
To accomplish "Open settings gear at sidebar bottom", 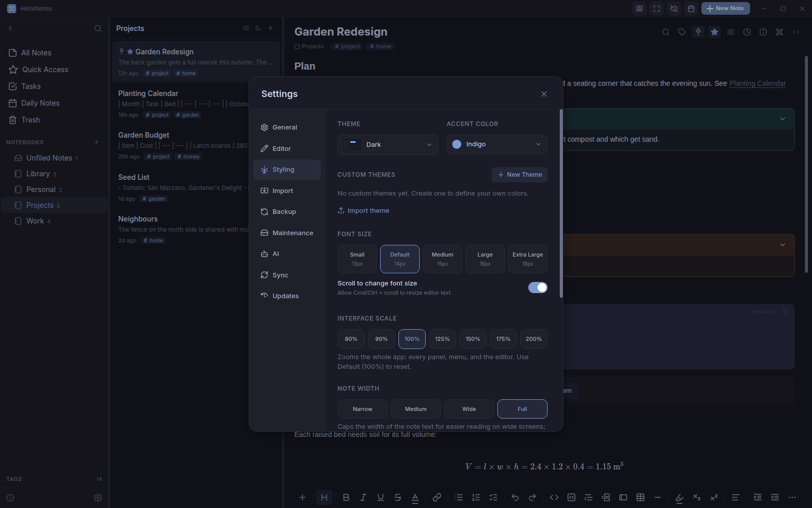I will click(x=98, y=498).
